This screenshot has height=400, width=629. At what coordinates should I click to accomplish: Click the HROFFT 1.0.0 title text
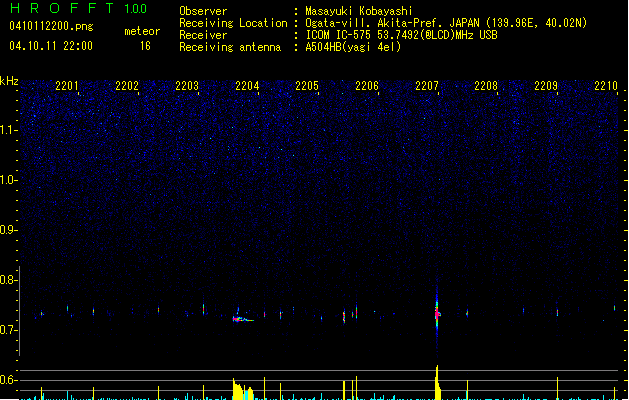click(79, 8)
